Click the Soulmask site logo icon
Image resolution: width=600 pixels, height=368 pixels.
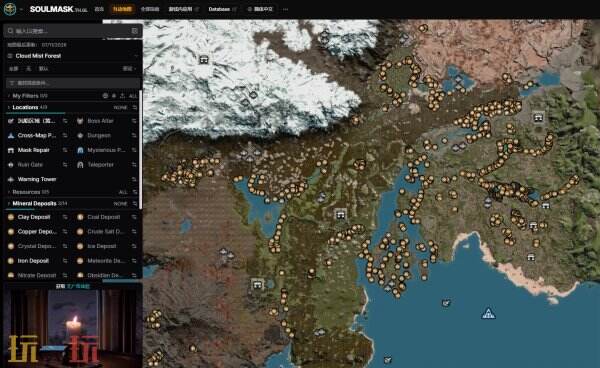coord(10,9)
